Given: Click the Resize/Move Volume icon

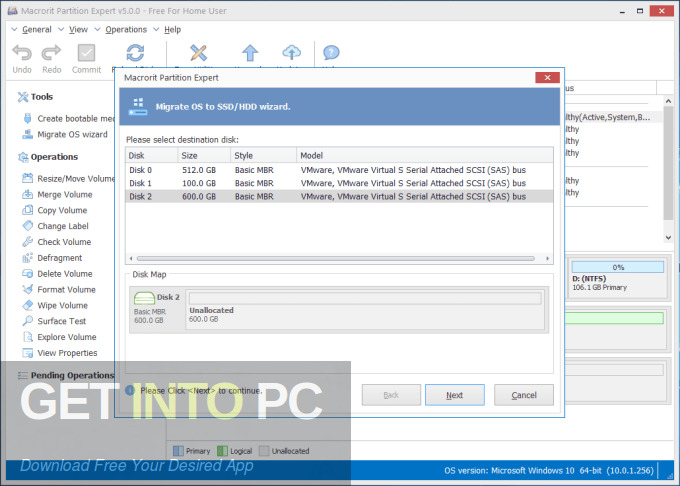Looking at the screenshot, I should tap(28, 178).
